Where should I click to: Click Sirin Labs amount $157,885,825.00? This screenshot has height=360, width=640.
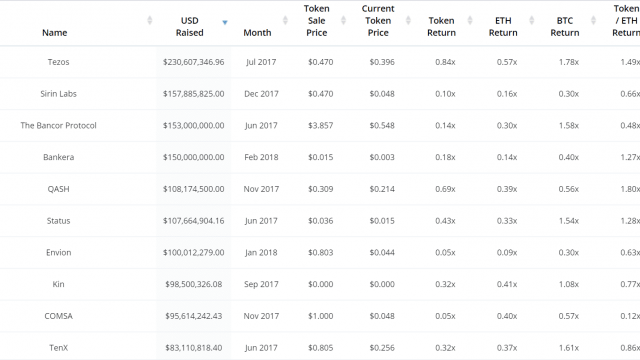[x=193, y=94]
